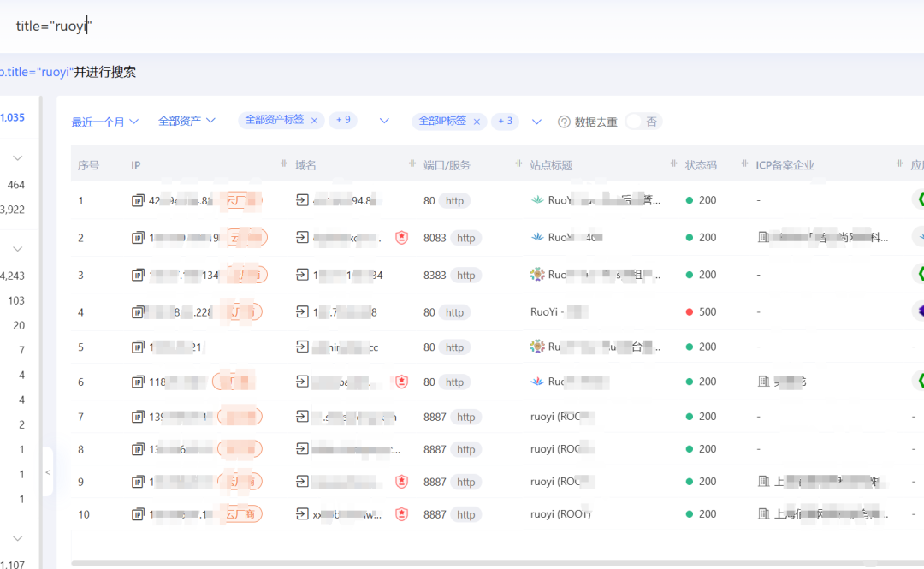Click the search query input field
Image resolution: width=924 pixels, height=569 pixels.
click(462, 26)
